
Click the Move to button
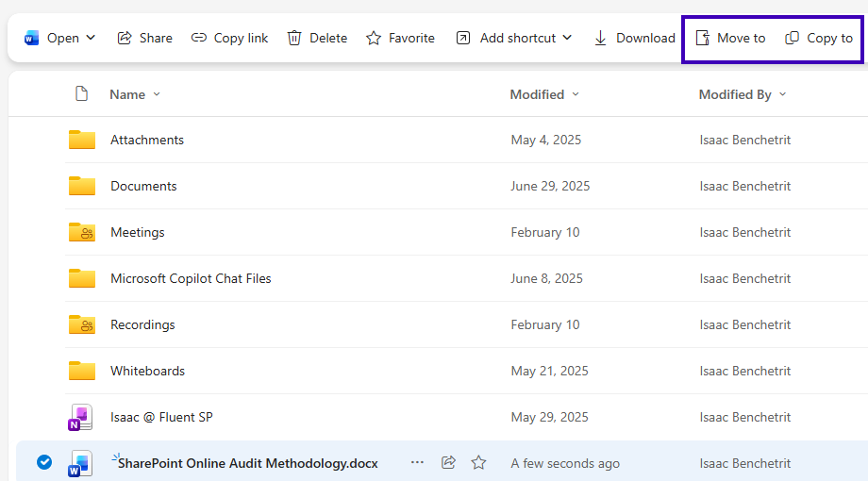[x=730, y=38]
